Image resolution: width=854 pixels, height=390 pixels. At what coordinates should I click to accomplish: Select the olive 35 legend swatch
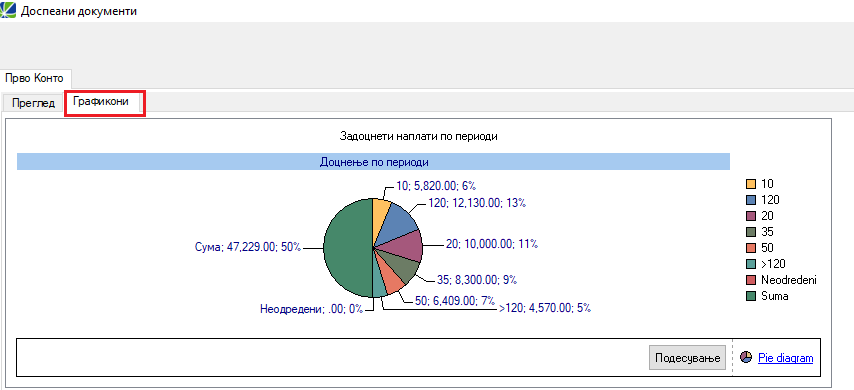751,232
